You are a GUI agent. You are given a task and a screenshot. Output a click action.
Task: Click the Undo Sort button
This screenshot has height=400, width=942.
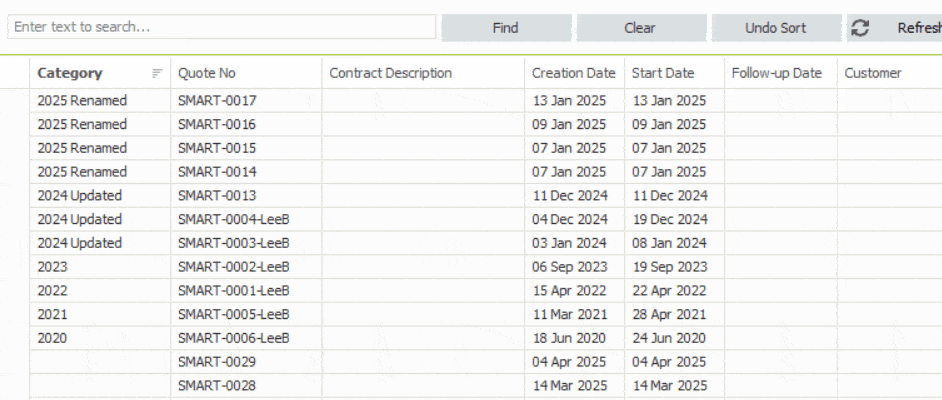[x=775, y=28]
